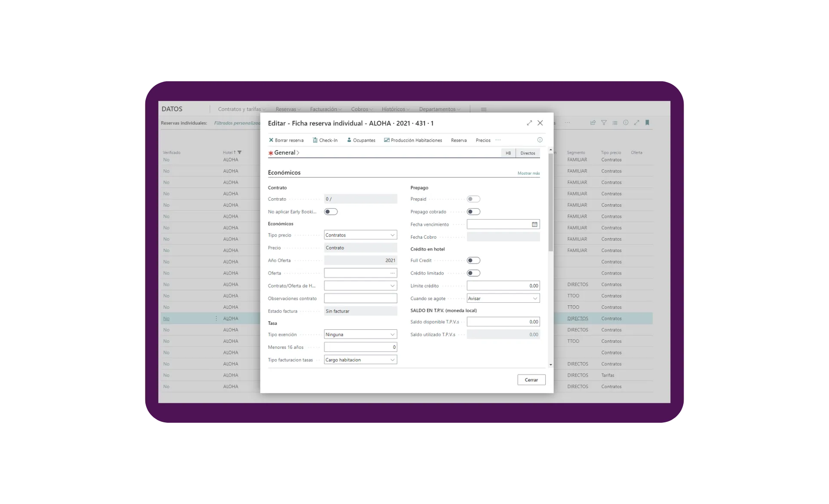
Task: Click the Cerrar button
Action: point(531,380)
